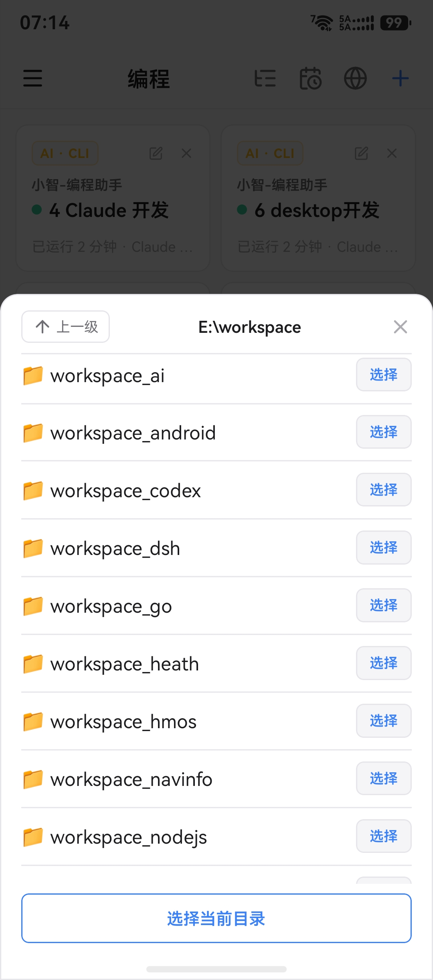433x980 pixels.
Task: Tap the workspace_codex folder icon
Action: pyautogui.click(x=33, y=491)
